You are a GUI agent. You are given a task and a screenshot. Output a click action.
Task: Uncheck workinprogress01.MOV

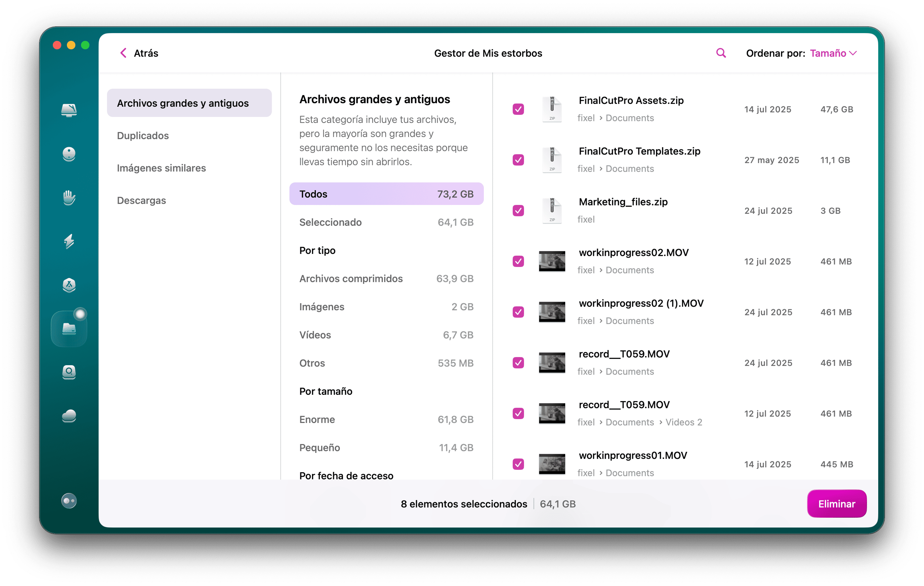click(x=518, y=464)
